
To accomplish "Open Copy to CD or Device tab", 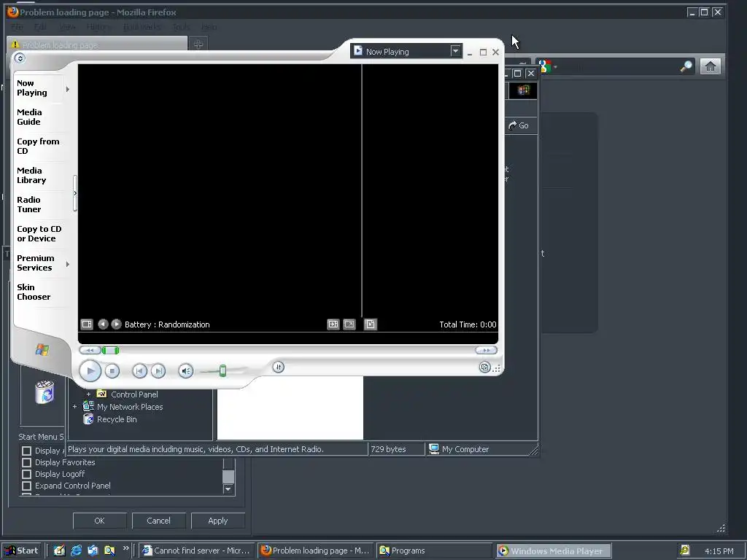I will tap(39, 234).
